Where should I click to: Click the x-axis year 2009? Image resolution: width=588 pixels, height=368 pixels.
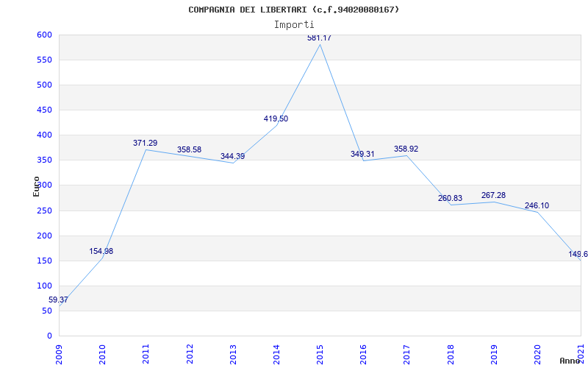60,354
